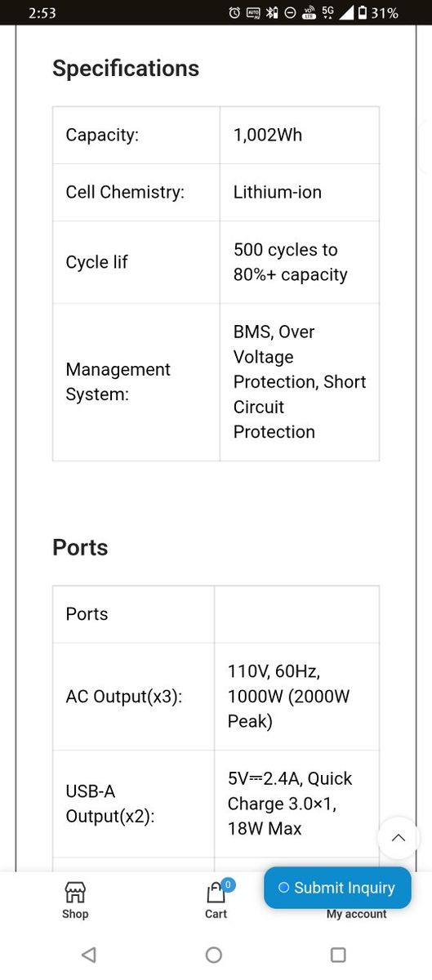This screenshot has width=432, height=980.
Task: Tap the cart item count badge
Action: click(x=228, y=884)
